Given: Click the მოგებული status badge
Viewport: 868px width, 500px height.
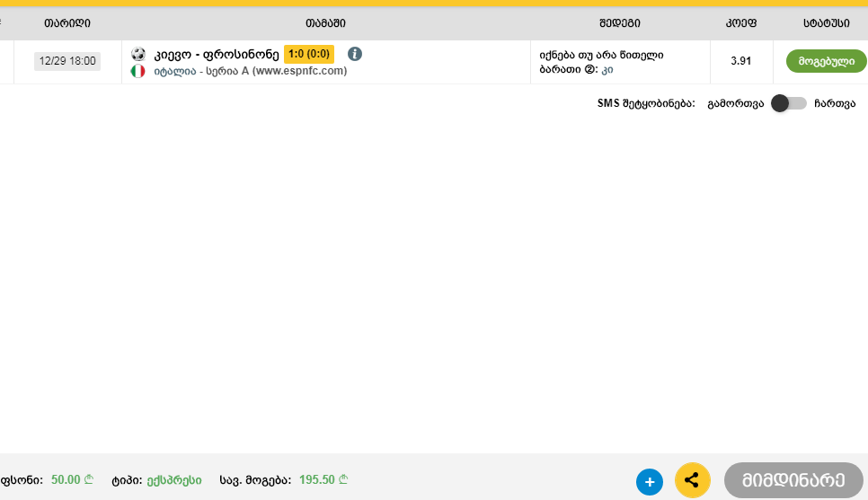Looking at the screenshot, I should (x=826, y=61).
